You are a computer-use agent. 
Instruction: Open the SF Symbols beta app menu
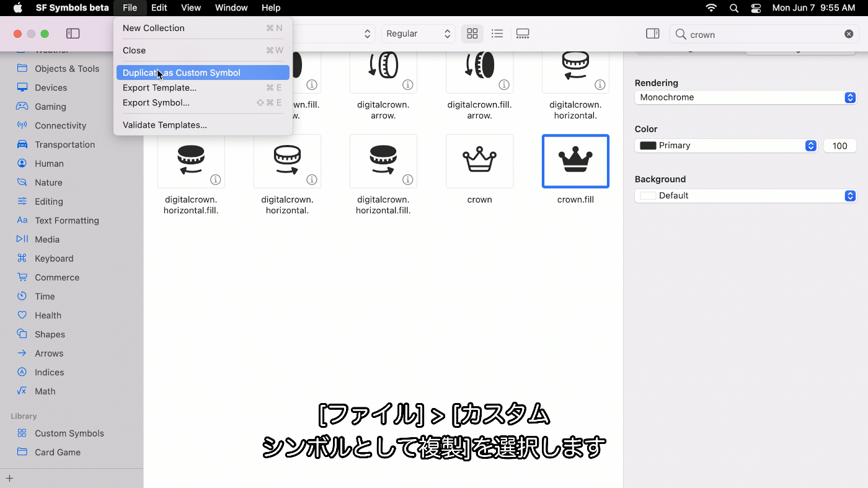tap(72, 7)
